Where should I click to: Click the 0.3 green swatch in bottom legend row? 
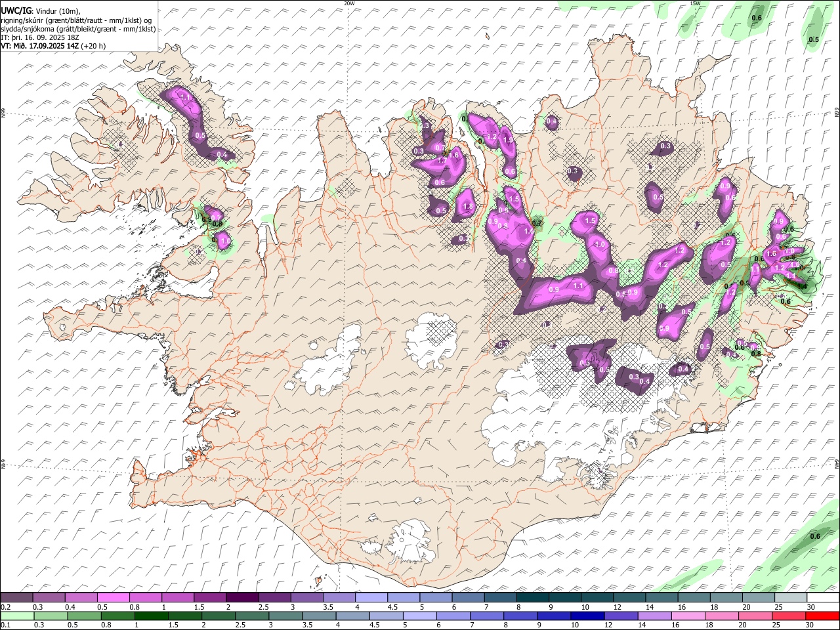[49, 616]
